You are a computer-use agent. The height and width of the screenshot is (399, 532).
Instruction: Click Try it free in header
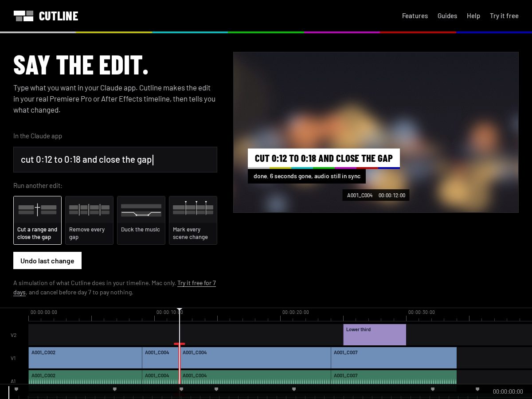tap(504, 16)
